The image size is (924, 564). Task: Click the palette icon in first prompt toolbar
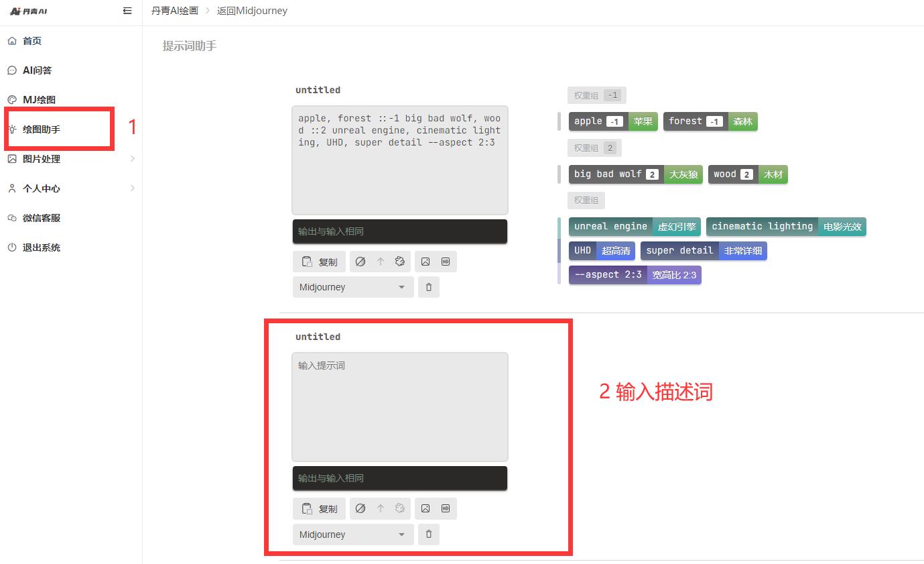(x=400, y=262)
